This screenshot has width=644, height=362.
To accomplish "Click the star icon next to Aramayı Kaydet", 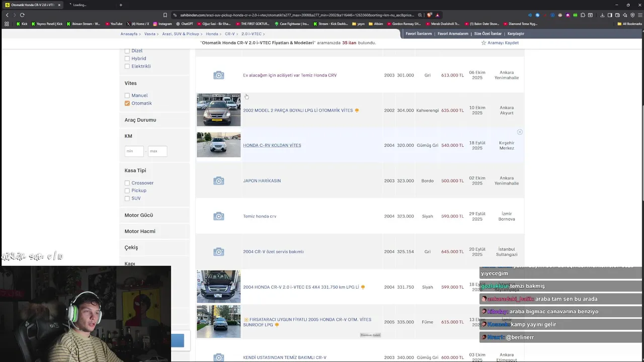I will pos(484,43).
